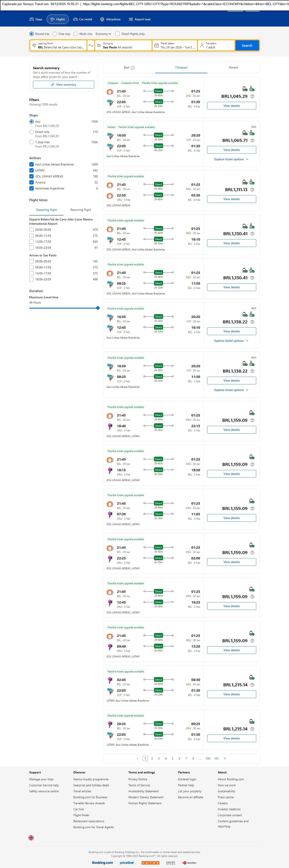The image size is (289, 868).
Task: Click the swap origin and destination arrows icon
Action: click(91, 46)
